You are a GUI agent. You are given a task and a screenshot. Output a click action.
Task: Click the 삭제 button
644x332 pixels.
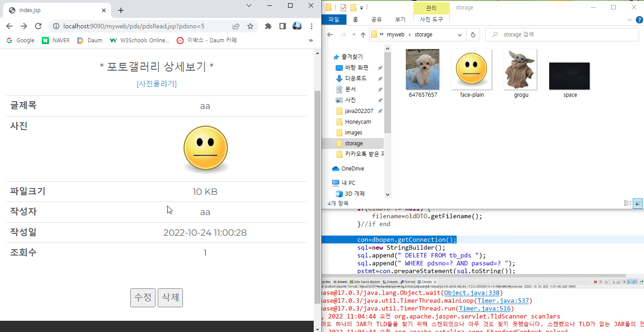[170, 298]
